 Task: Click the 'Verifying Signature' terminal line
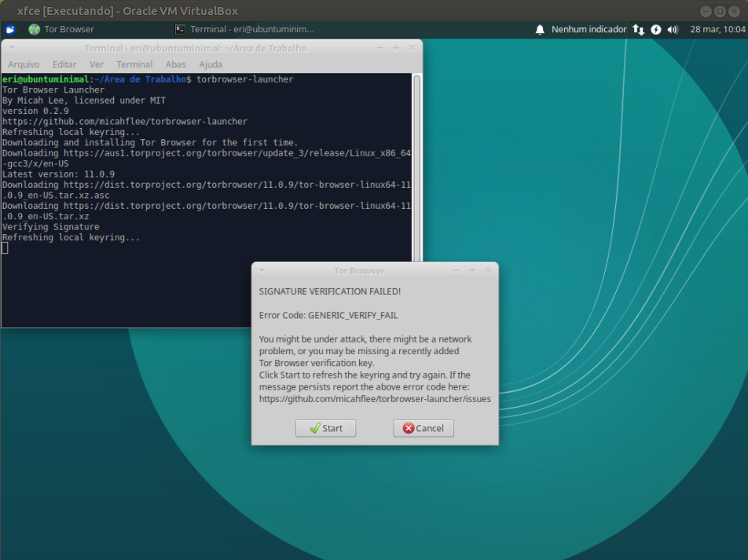(50, 227)
